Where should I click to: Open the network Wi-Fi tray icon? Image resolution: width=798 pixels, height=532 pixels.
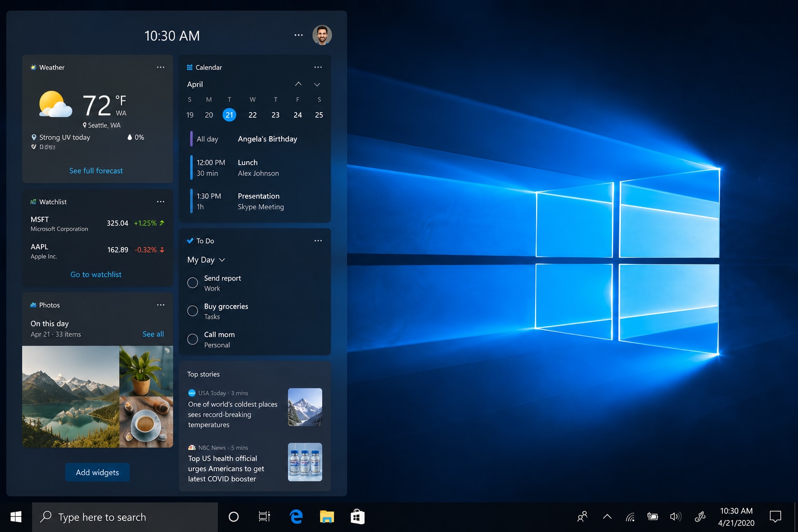pos(630,516)
